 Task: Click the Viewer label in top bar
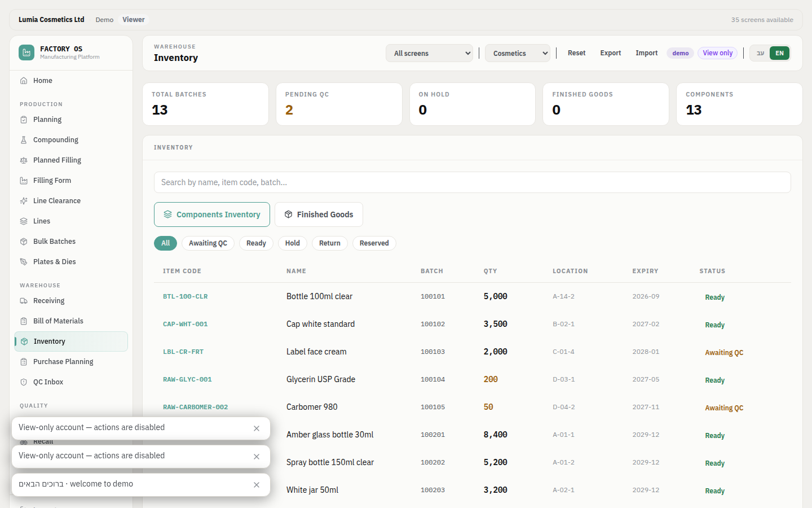134,20
